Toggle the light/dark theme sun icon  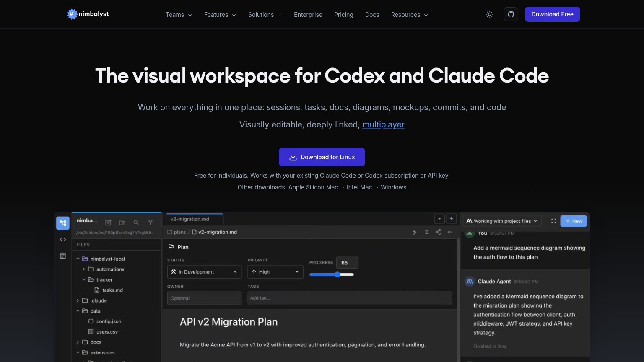point(489,14)
